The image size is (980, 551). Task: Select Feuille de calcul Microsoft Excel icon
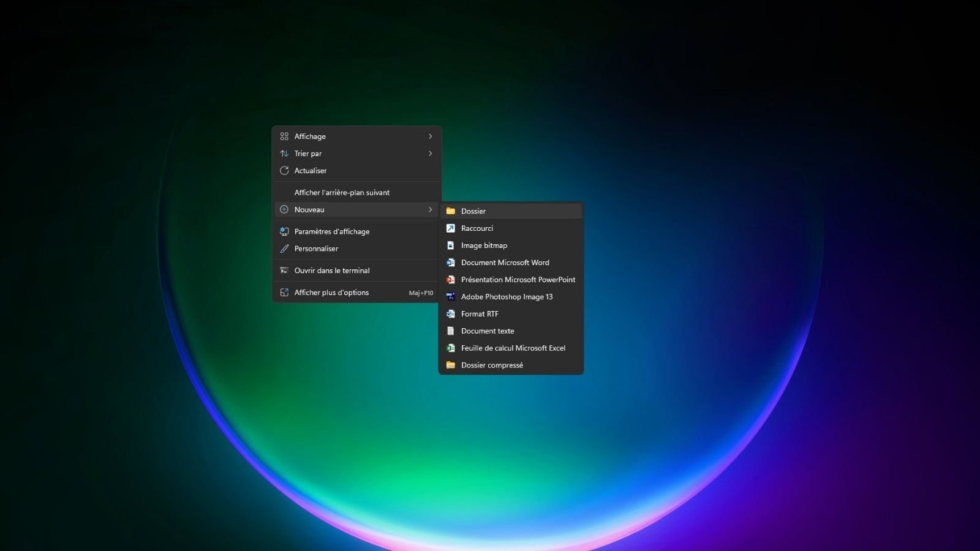451,348
